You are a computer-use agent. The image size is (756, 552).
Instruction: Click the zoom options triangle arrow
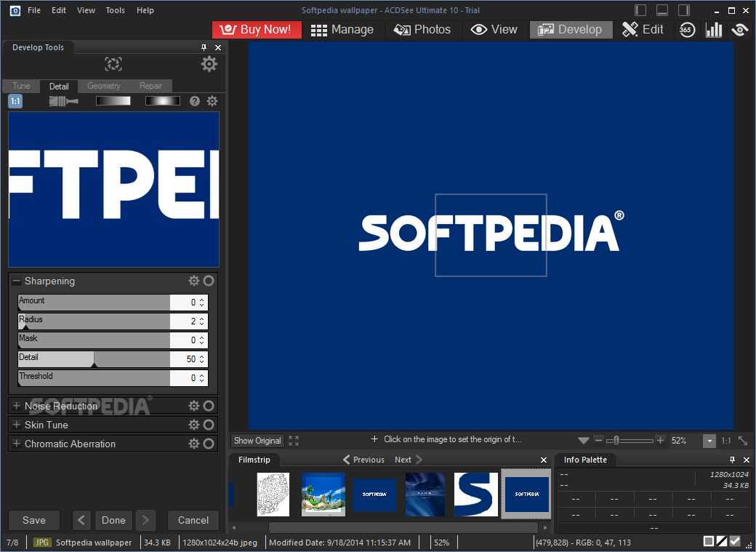point(584,441)
